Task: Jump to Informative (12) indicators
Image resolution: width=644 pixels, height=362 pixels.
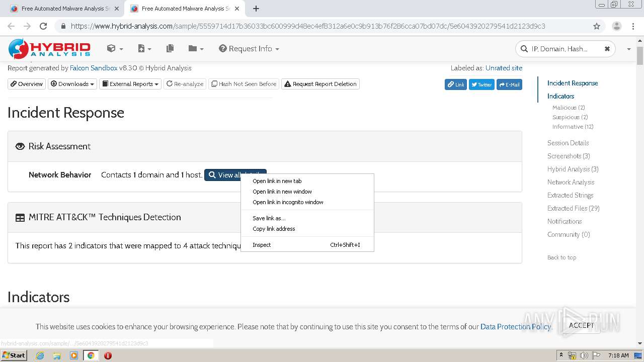Action: pyautogui.click(x=573, y=127)
